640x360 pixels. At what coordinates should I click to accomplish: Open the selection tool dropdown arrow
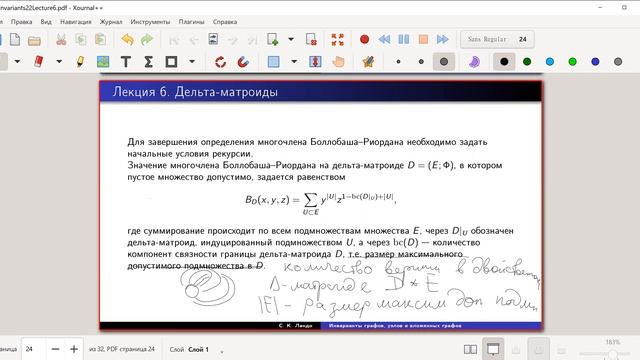[294, 62]
